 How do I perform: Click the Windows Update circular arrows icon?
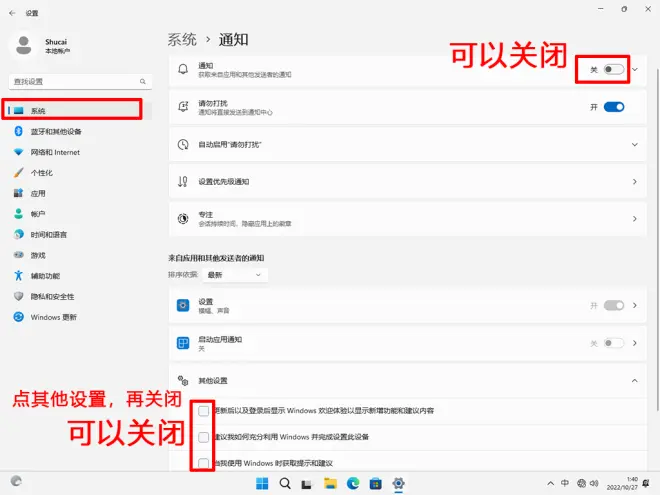pos(19,317)
